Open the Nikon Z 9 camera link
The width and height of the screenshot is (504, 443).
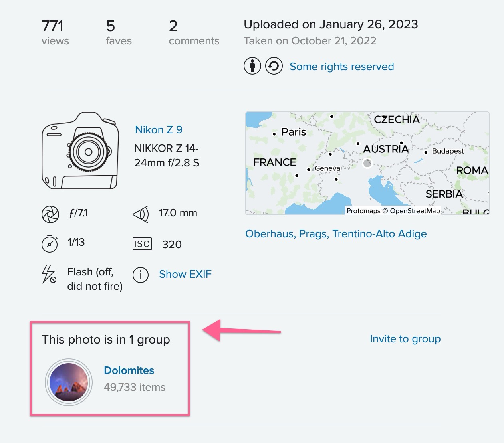(x=159, y=130)
